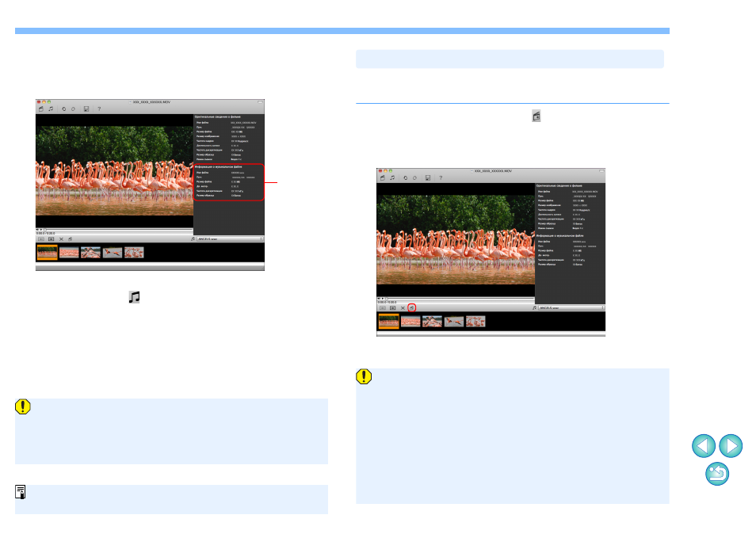Click the flamingo movie preview in left window
The image size is (756, 534).
(x=114, y=170)
